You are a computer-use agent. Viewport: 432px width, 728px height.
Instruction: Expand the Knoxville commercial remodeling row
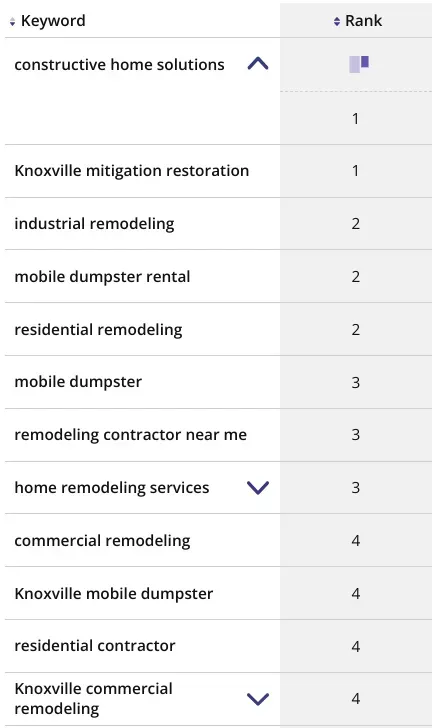tap(258, 699)
